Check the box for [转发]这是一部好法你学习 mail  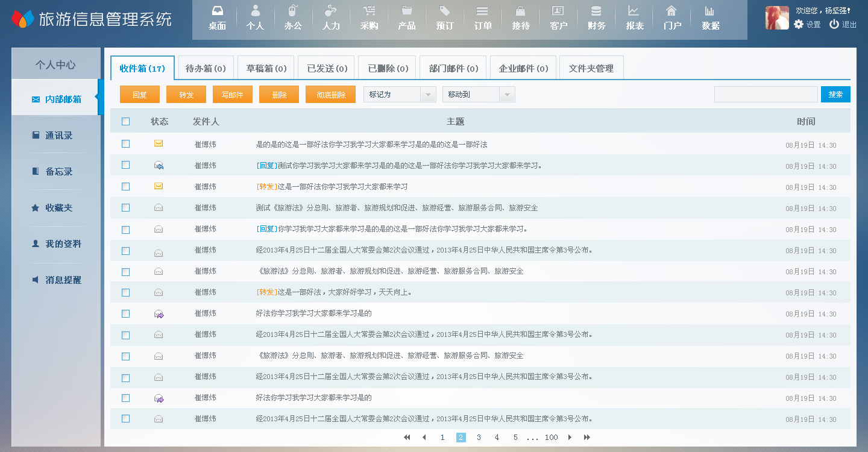click(125, 186)
